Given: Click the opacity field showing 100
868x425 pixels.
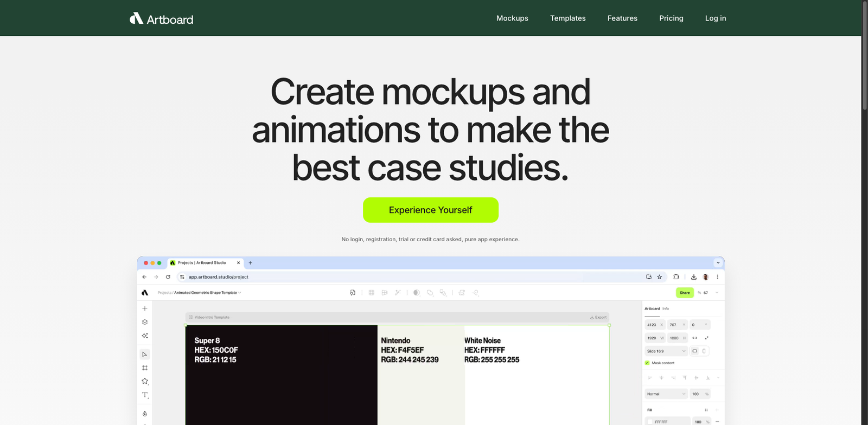Looking at the screenshot, I should (700, 394).
